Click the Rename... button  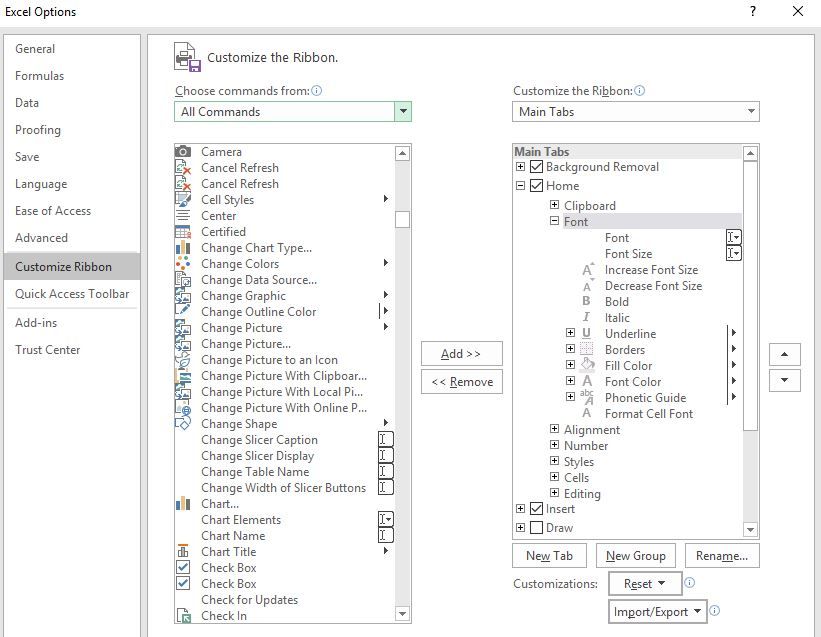coord(722,556)
